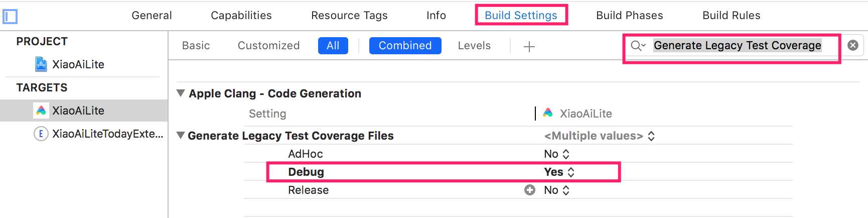Add a build setting with the plus icon
The height and width of the screenshot is (218, 868).
tap(529, 47)
